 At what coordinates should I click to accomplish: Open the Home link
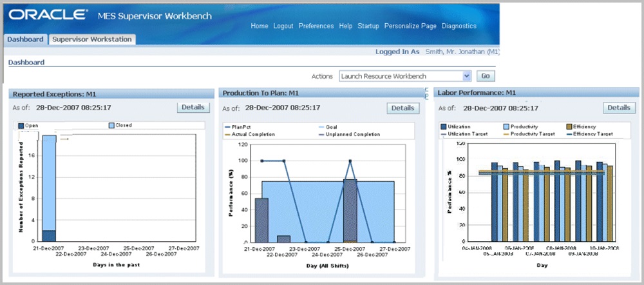coord(260,26)
